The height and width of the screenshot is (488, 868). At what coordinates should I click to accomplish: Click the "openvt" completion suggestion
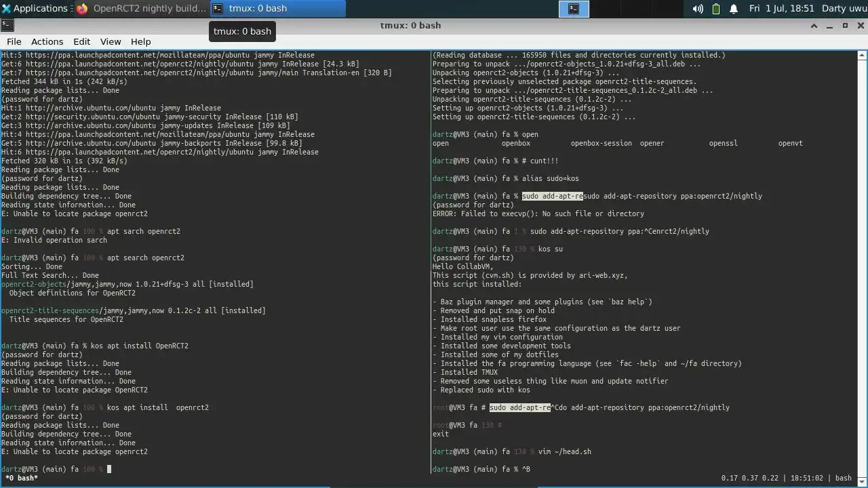pos(791,143)
